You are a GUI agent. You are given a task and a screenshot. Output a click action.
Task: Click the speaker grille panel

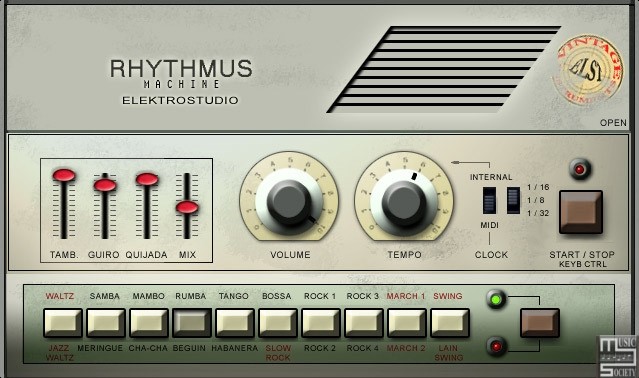443,69
